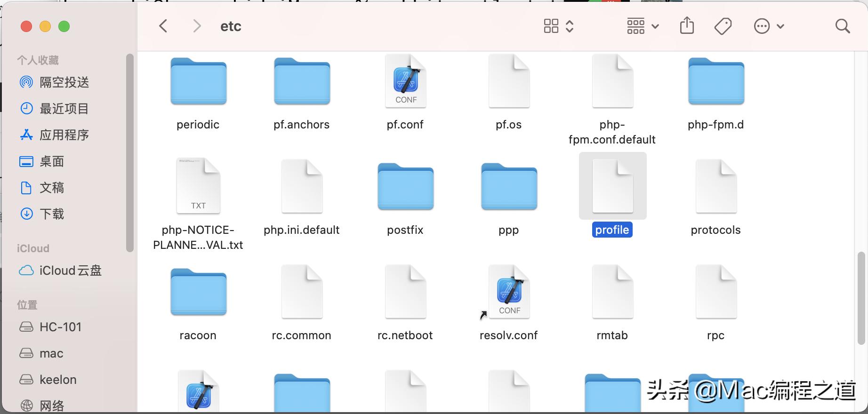
Task: Click the 'resolv.conf' file name label
Action: click(508, 335)
